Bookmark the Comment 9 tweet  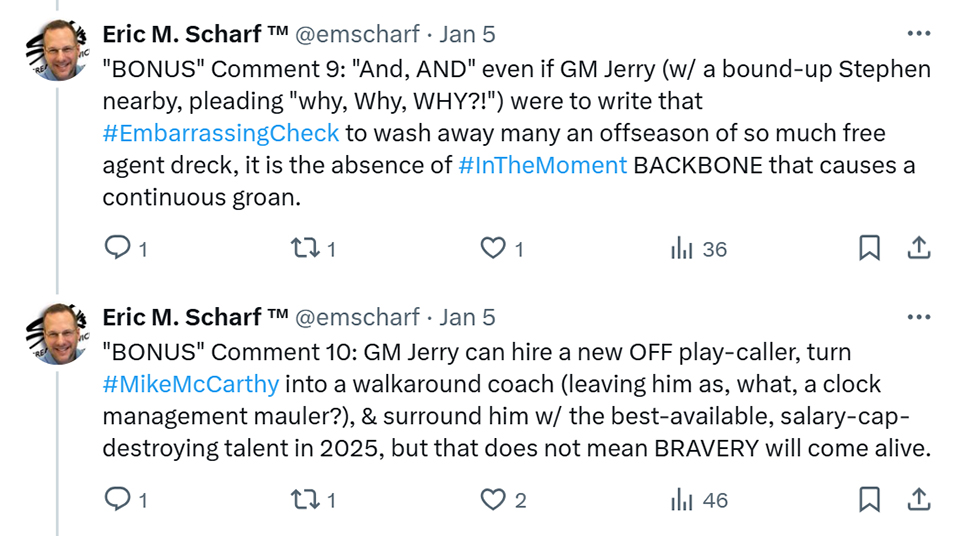pyautogui.click(x=869, y=248)
